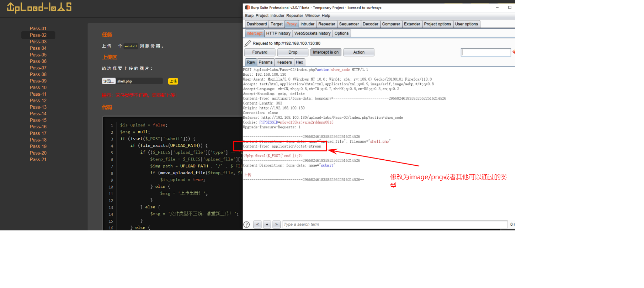Select the Proxy Options sub-tab
This screenshot has height=288, width=644.
coord(342,33)
